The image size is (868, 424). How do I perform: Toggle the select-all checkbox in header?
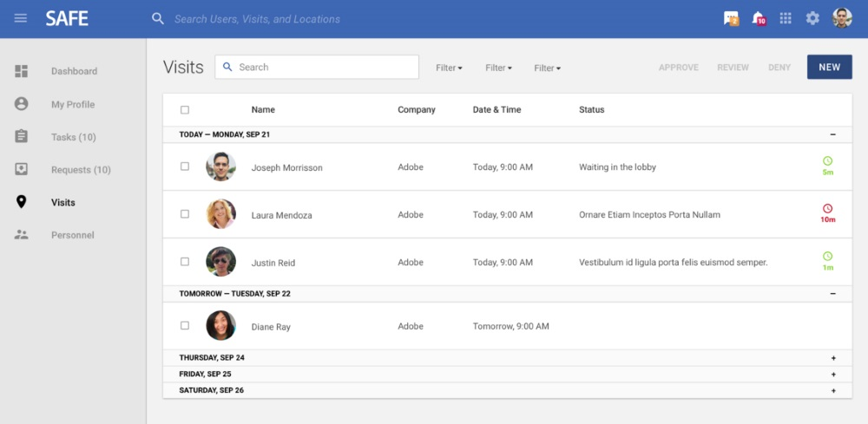pyautogui.click(x=185, y=110)
